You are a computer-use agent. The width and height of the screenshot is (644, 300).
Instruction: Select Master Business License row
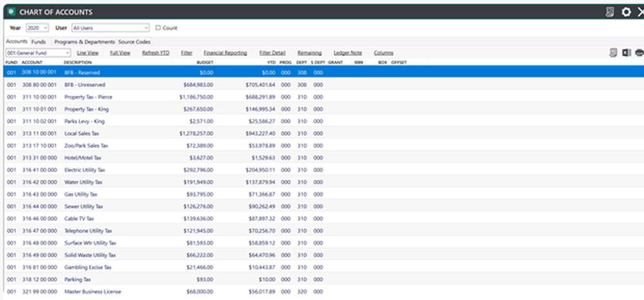(x=324, y=292)
